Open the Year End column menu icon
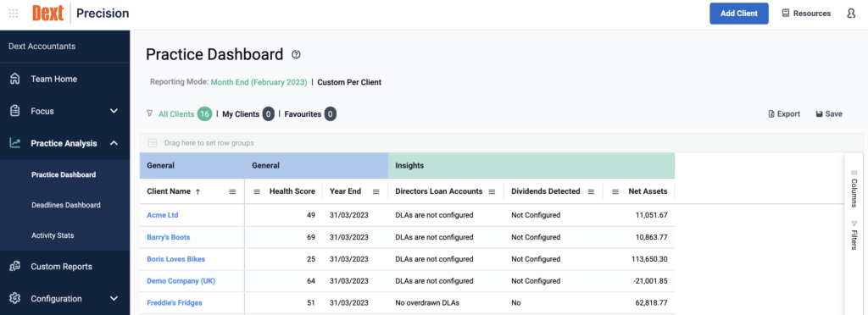 coord(376,191)
